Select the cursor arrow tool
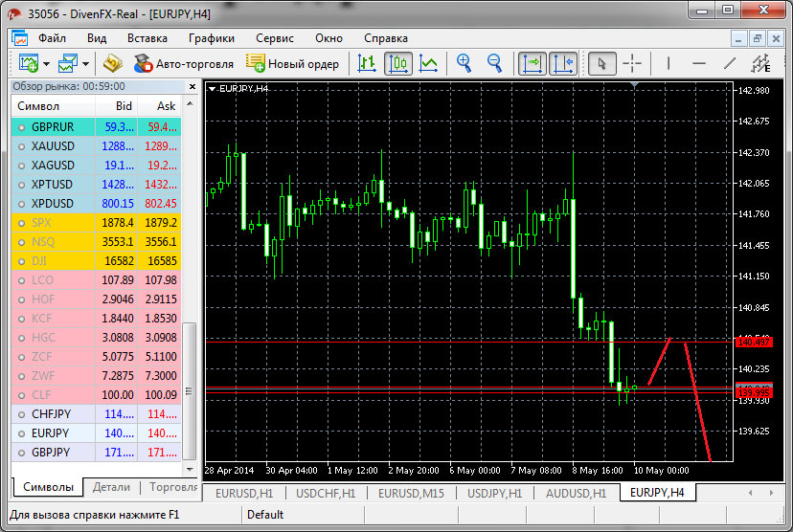This screenshot has height=532, width=793. click(601, 64)
